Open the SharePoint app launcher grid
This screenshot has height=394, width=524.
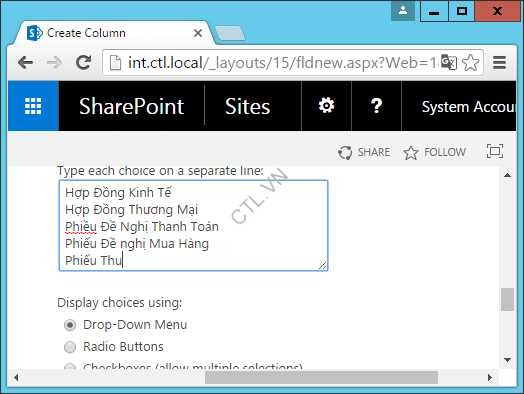click(x=33, y=106)
